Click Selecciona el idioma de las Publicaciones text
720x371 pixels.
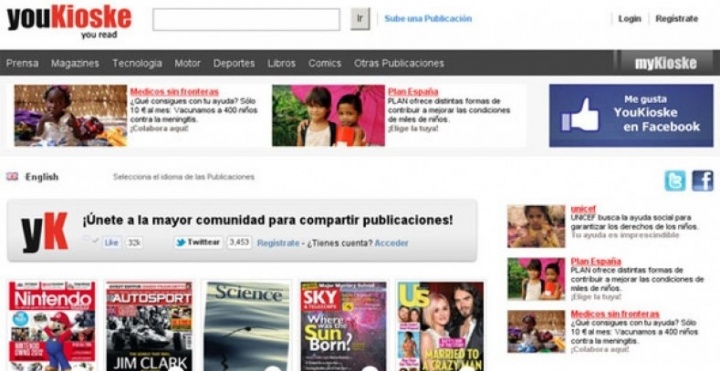click(x=184, y=177)
